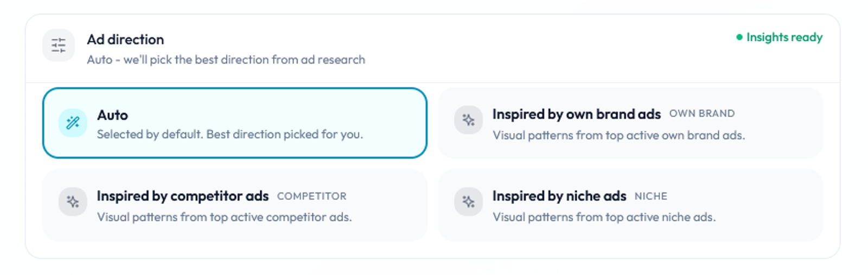Viewport: 868px width, 275px height.
Task: Click the OWN BRAND tag label
Action: click(701, 114)
